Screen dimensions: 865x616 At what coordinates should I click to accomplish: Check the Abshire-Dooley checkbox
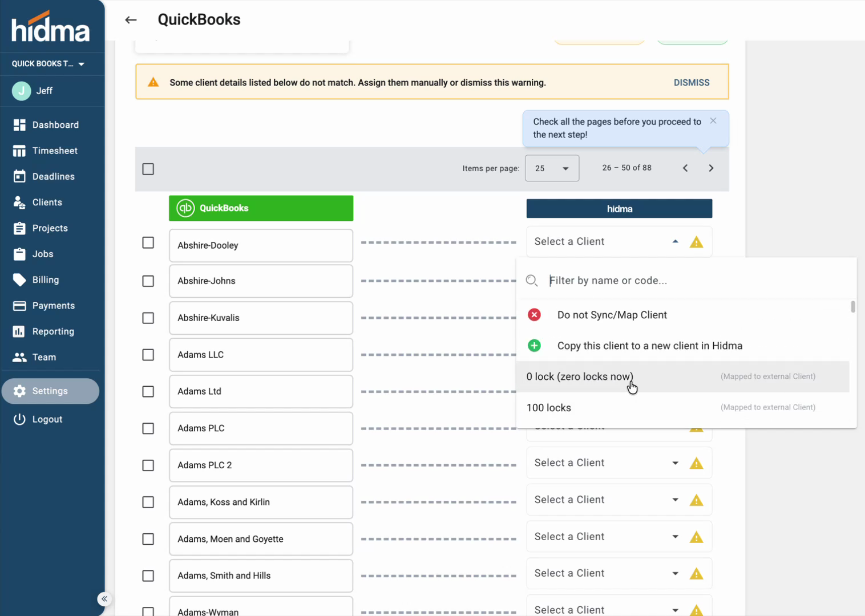(x=148, y=243)
